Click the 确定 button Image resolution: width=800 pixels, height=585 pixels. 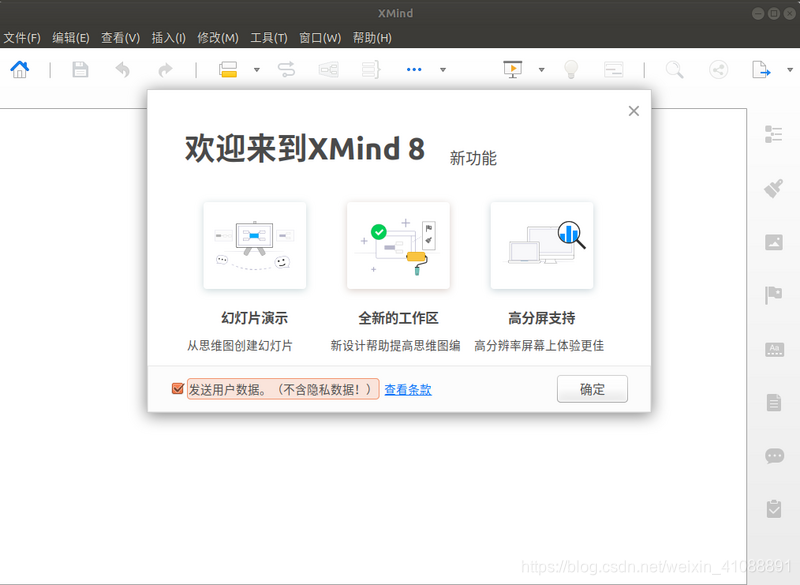pyautogui.click(x=592, y=389)
